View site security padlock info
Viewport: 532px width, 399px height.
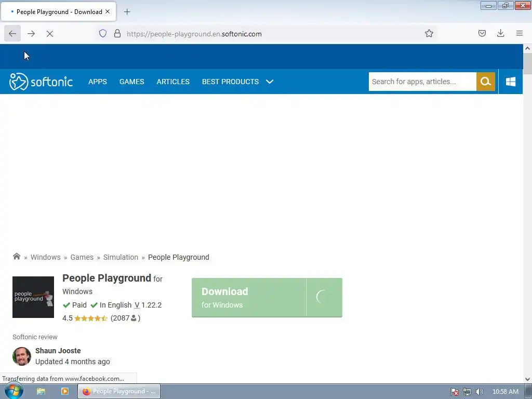[x=117, y=33]
